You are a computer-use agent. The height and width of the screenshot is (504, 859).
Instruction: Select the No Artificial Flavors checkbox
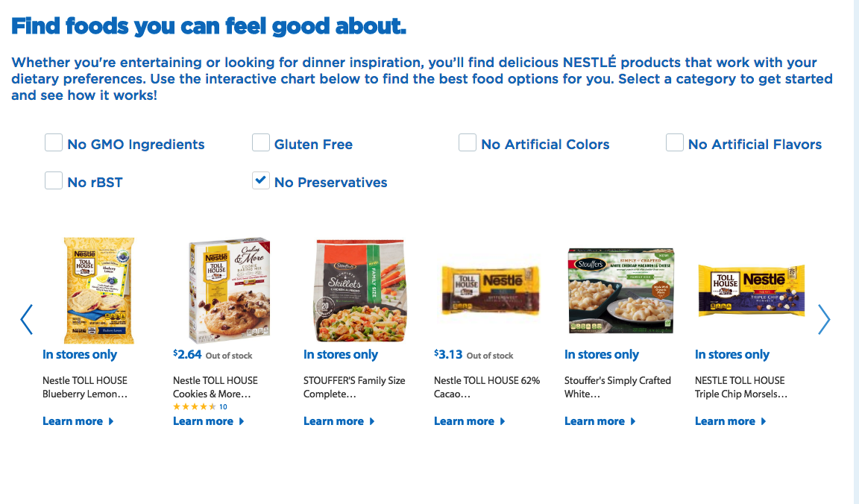point(675,142)
